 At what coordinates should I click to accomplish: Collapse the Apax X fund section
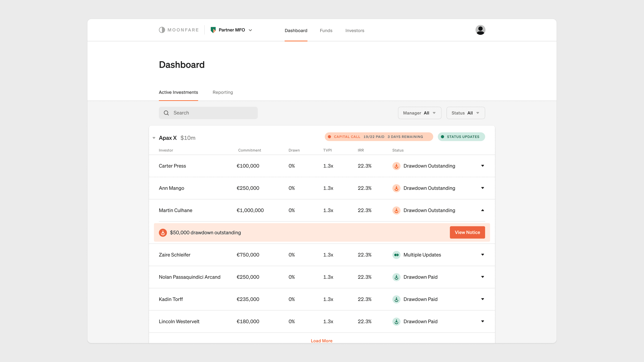pos(154,138)
